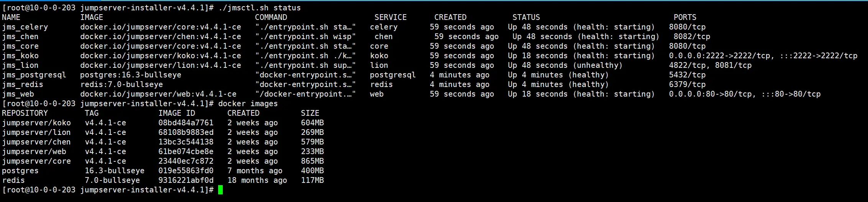Click the 16.3-bullseye tag for postgres
Screen dimensions: 868x202
click(115, 171)
